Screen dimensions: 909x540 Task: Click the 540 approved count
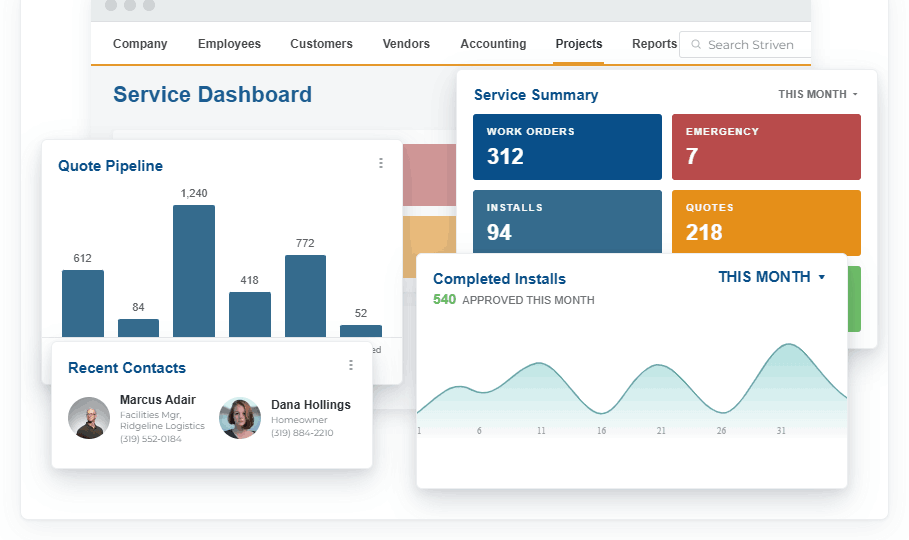[x=445, y=299]
